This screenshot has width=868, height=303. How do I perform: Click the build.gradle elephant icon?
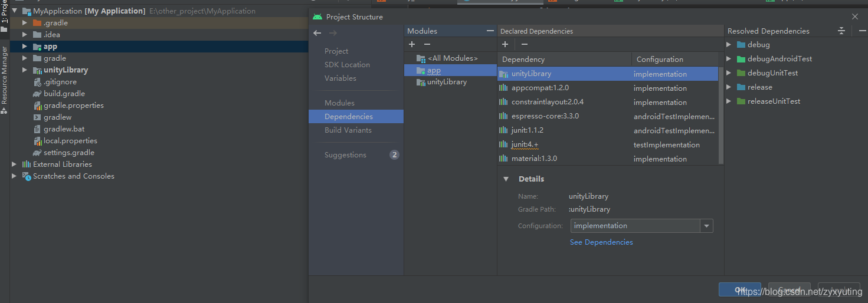(x=37, y=94)
